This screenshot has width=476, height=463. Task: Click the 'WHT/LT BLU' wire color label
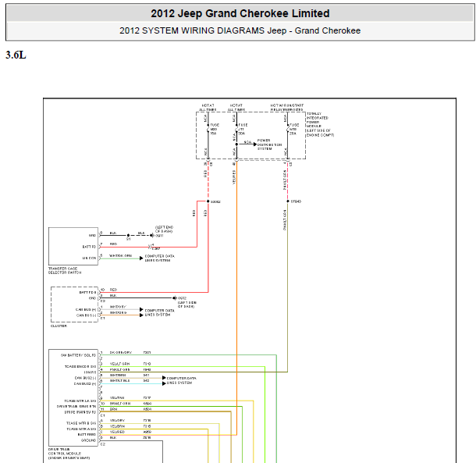pyautogui.click(x=119, y=381)
